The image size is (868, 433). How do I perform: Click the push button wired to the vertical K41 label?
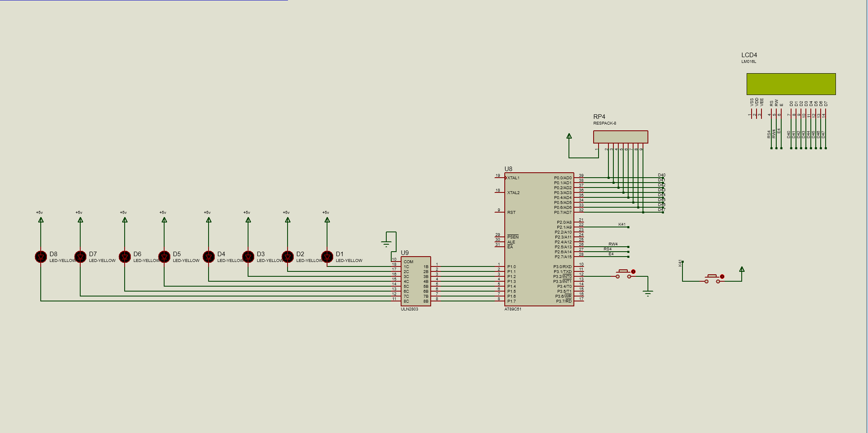[x=714, y=279]
